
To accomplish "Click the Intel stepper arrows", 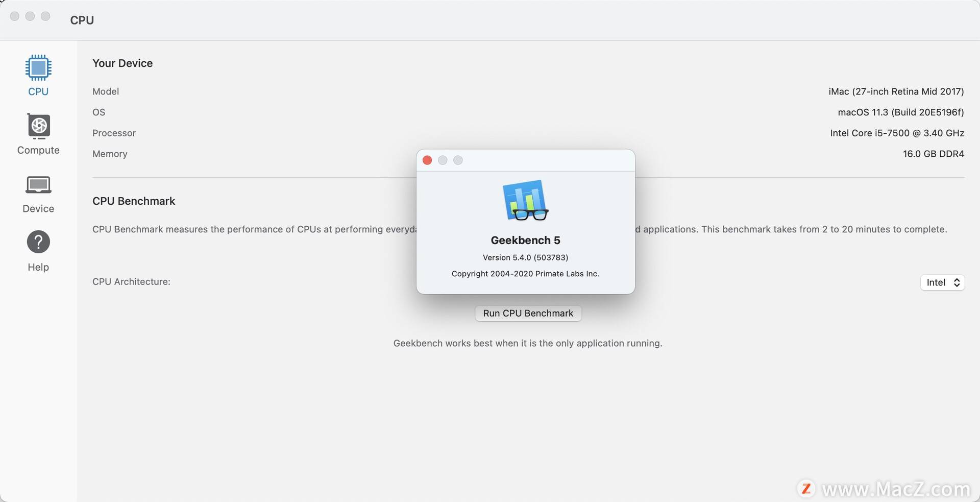I will [957, 282].
